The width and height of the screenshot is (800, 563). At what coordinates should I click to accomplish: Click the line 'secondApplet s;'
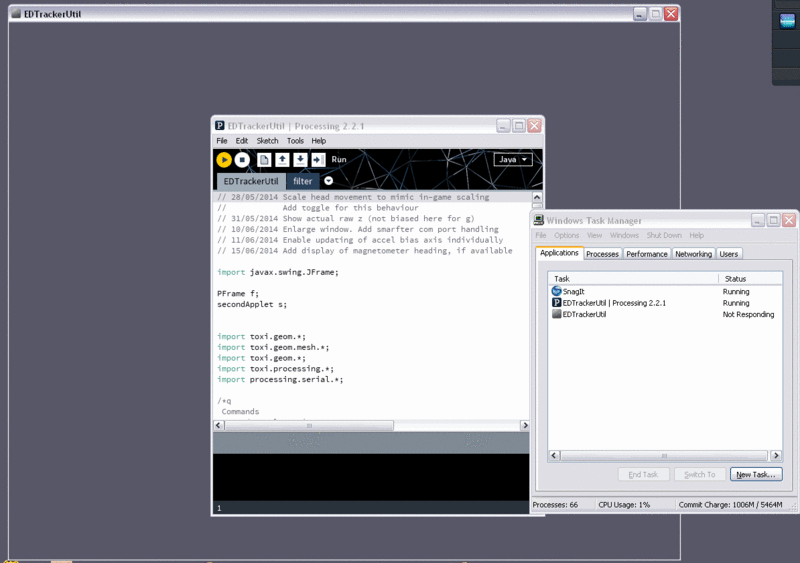click(x=252, y=304)
